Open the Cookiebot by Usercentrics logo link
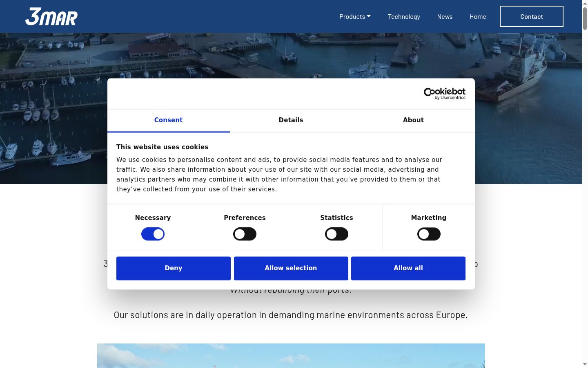This screenshot has width=588, height=368. pyautogui.click(x=444, y=94)
